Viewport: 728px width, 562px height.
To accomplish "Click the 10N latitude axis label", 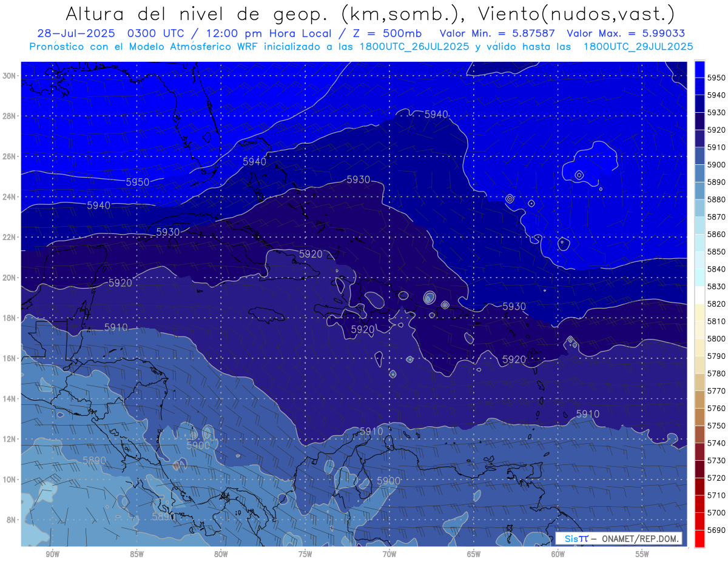I will coord(9,480).
